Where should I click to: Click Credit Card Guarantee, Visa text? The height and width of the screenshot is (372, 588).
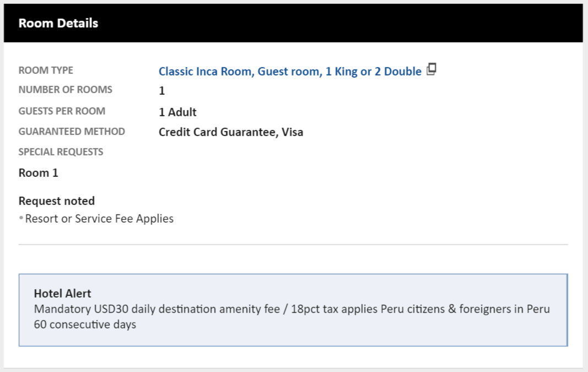click(231, 132)
